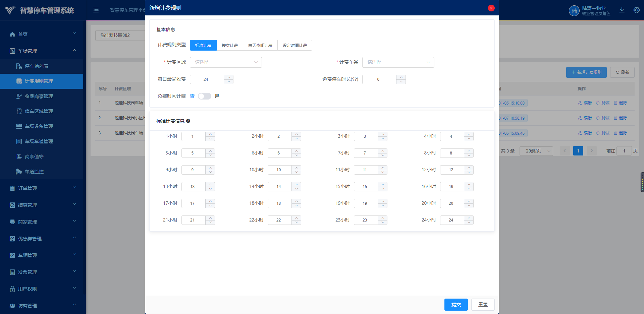Open 停车区域管理 in sidebar
The width and height of the screenshot is (644, 314).
tap(42, 111)
